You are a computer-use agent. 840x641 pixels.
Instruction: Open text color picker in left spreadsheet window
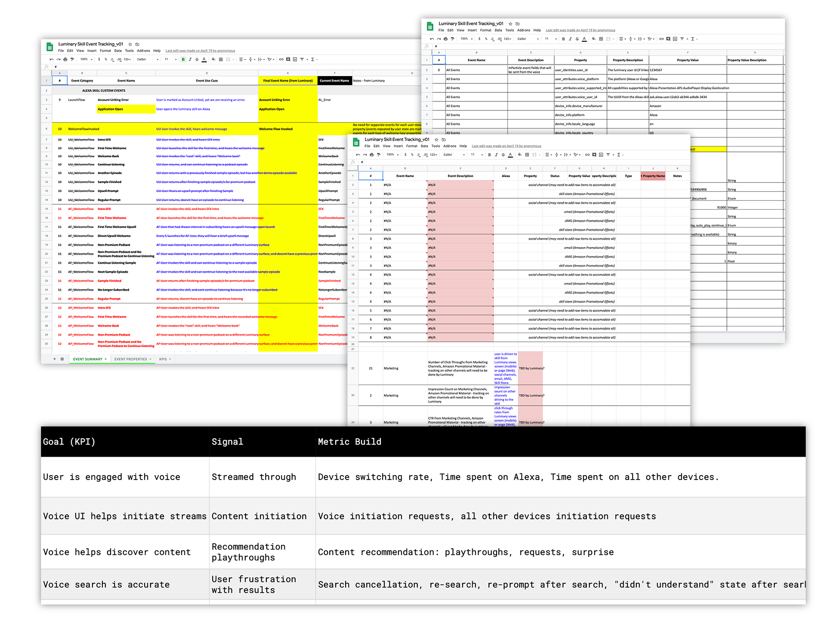coord(204,59)
